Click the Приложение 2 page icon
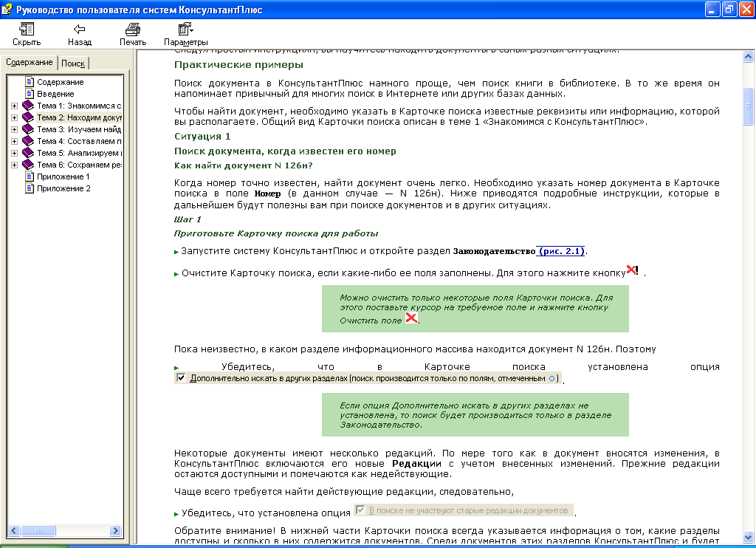This screenshot has height=548, width=756. 30,188
